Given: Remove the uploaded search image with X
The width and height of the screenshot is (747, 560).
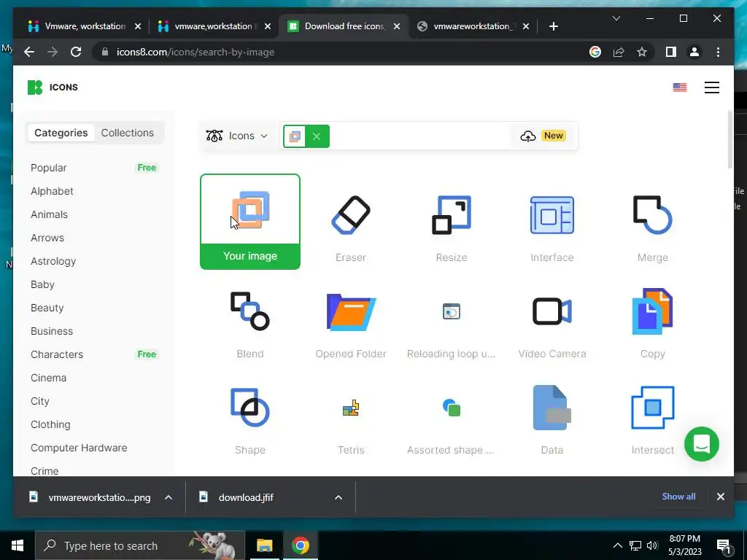Looking at the screenshot, I should pyautogui.click(x=317, y=136).
